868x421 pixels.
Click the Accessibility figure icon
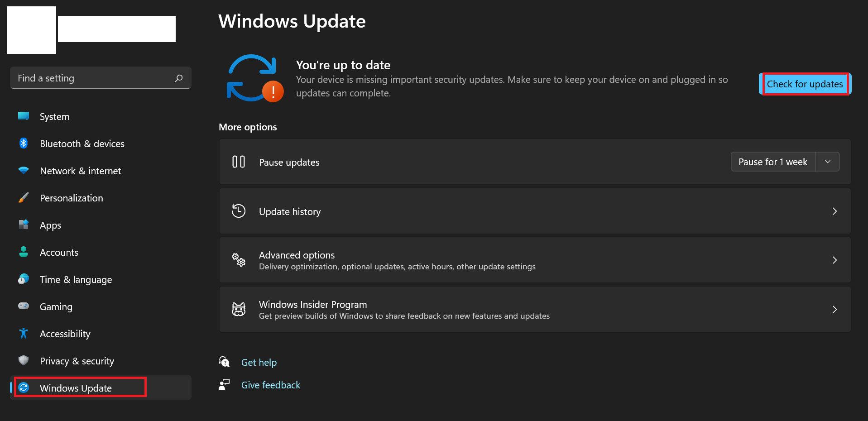click(x=24, y=333)
